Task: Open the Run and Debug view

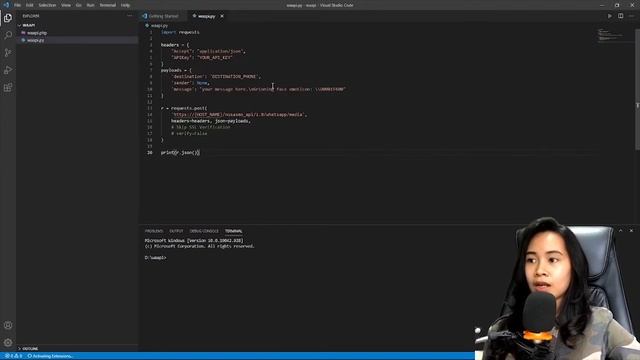Action: point(8,70)
